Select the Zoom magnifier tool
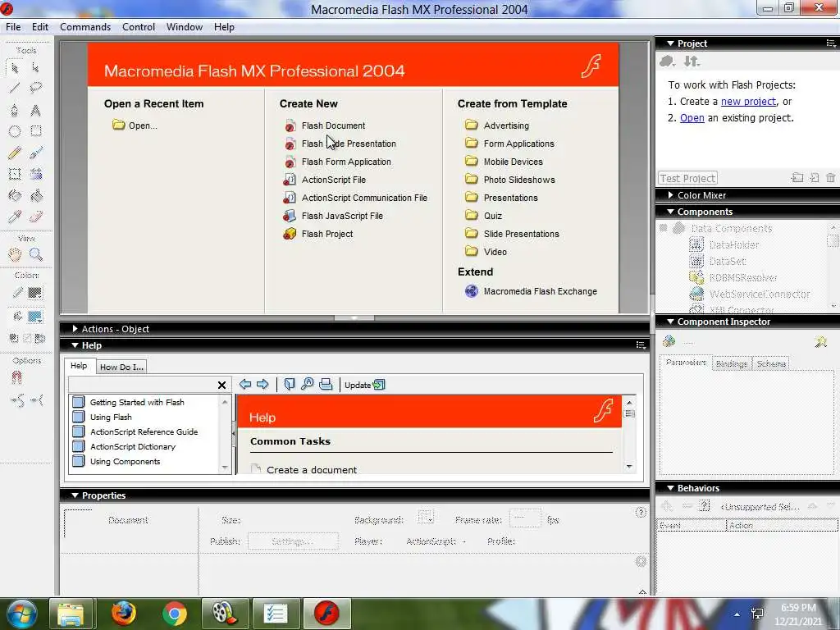Viewport: 840px width, 630px height. pyautogui.click(x=35, y=254)
